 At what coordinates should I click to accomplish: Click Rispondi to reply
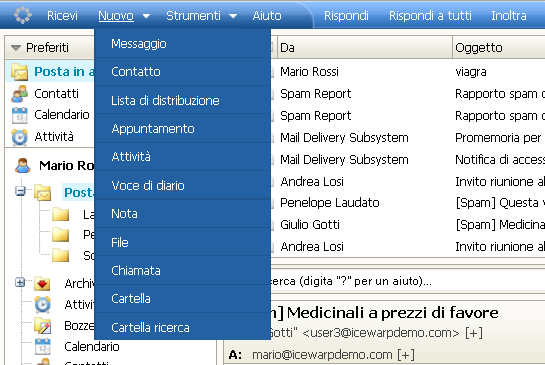(346, 16)
